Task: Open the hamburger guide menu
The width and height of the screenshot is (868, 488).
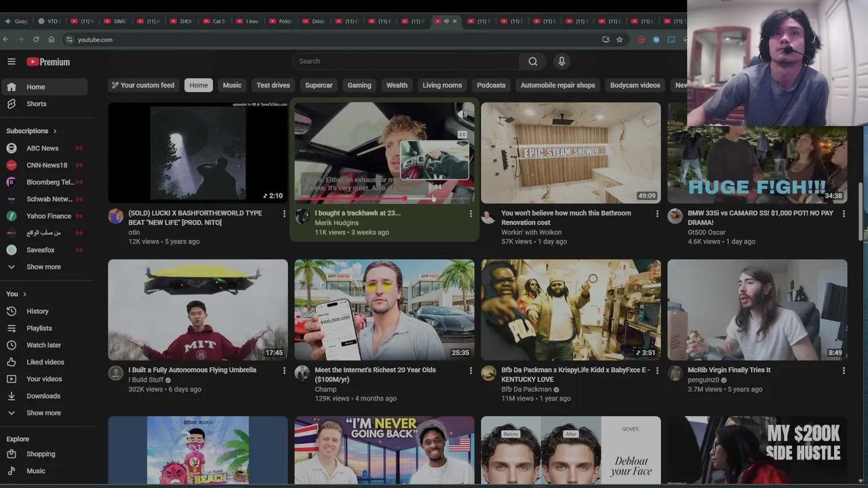Action: pos(12,62)
